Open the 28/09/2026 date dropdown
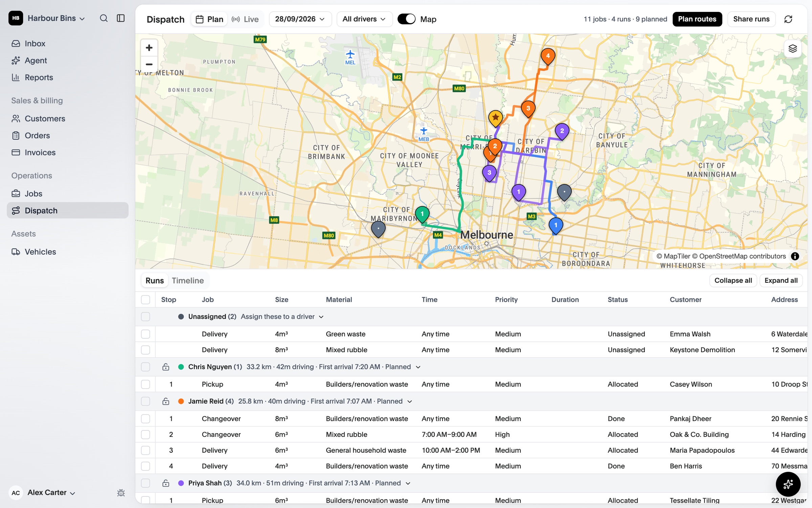 coord(300,19)
